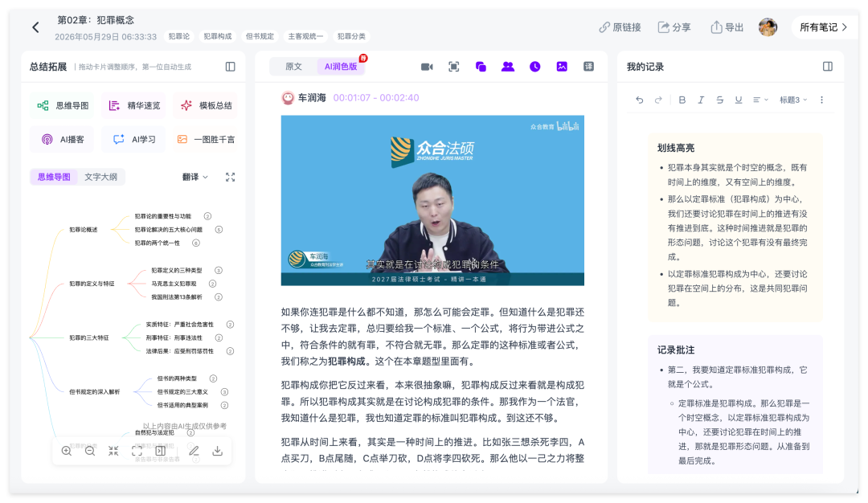
Task: Collapse the 我的记录 panel via its layout icon
Action: [828, 67]
